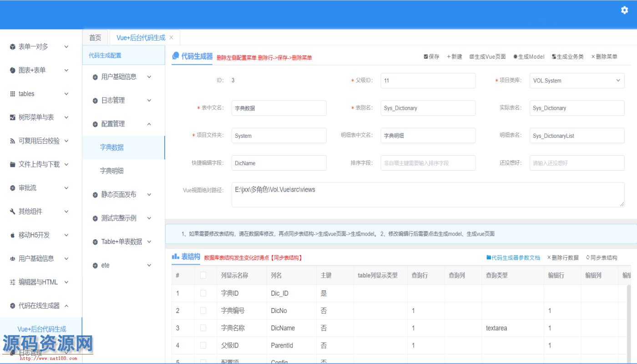Click the 代码生成器 header icon
Image resolution: width=637 pixels, height=364 pixels.
[176, 56]
